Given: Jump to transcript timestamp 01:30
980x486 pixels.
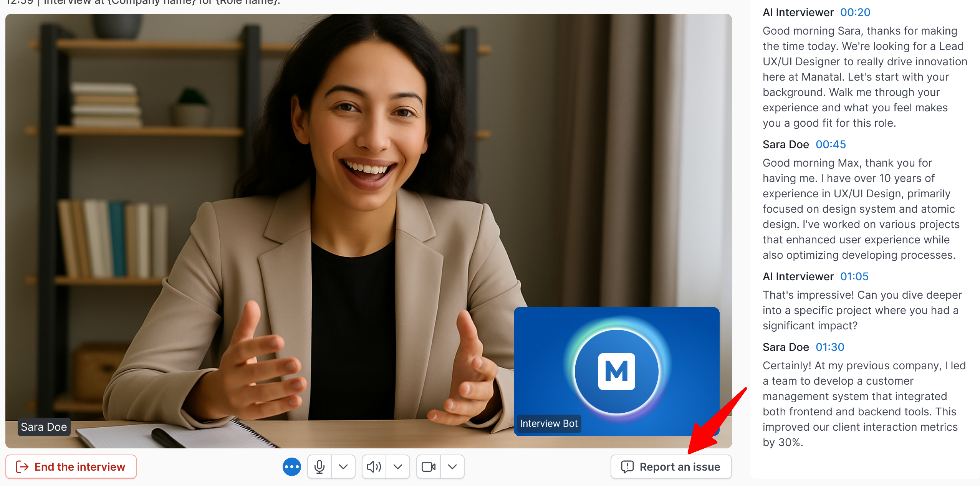Looking at the screenshot, I should tap(830, 347).
